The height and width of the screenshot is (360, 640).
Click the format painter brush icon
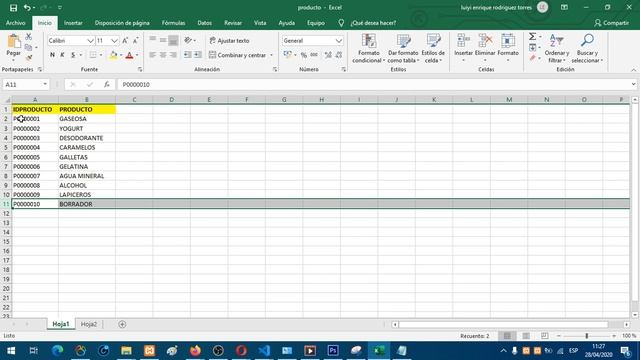point(29,58)
